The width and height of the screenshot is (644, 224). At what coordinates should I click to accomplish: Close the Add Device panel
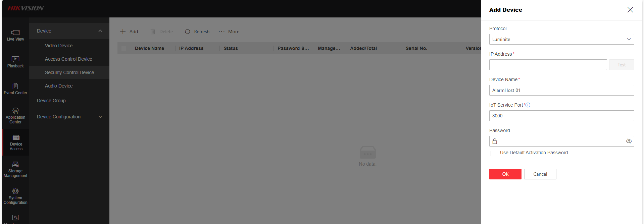tap(630, 10)
